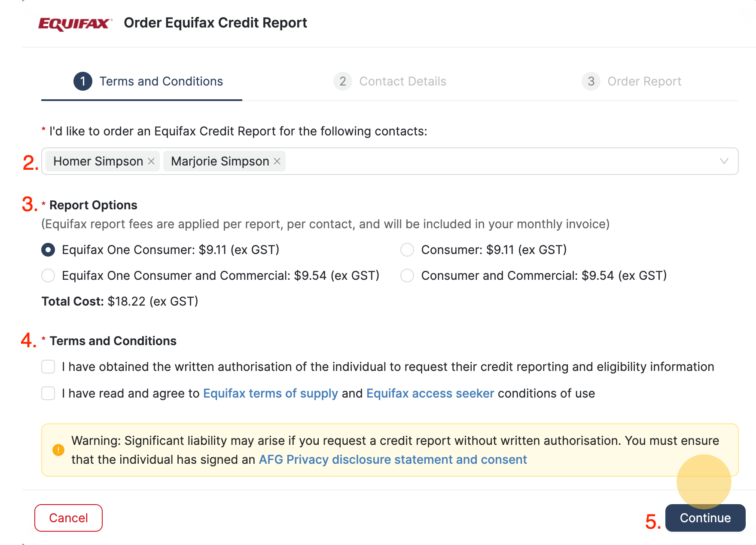Select Consumer and Commercial: $9.54 option

(x=407, y=276)
